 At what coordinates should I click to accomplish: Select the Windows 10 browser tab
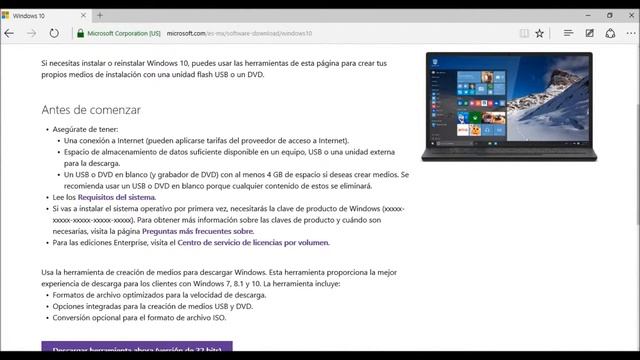coord(45,16)
